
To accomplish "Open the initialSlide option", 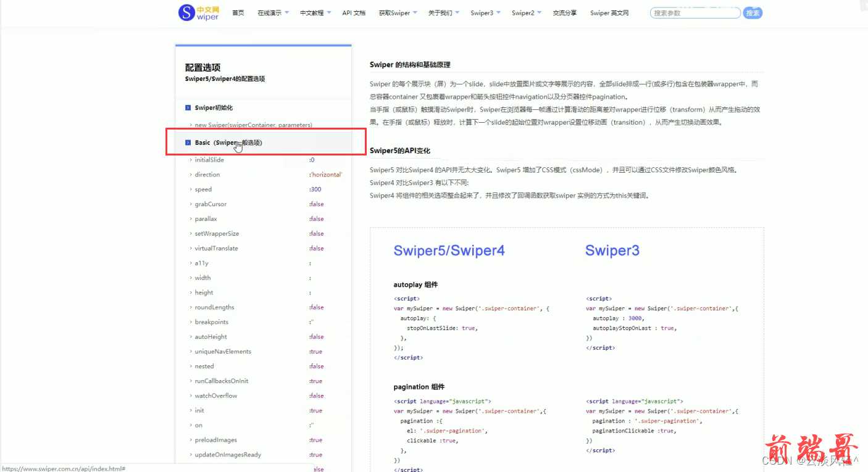I will [209, 160].
